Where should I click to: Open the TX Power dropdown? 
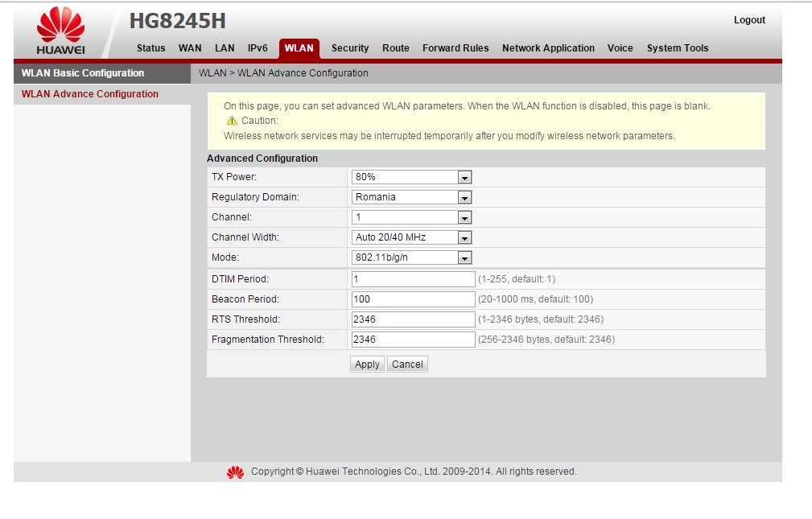(x=411, y=177)
